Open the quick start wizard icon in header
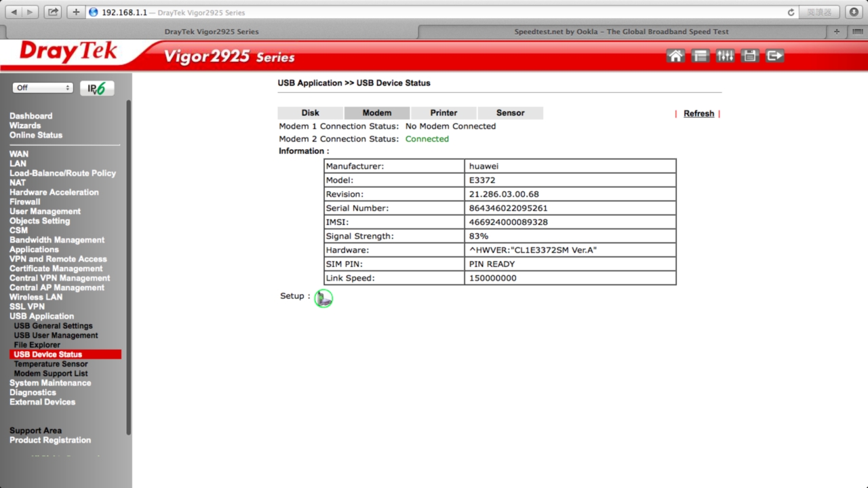This screenshot has width=868, height=488. click(700, 56)
